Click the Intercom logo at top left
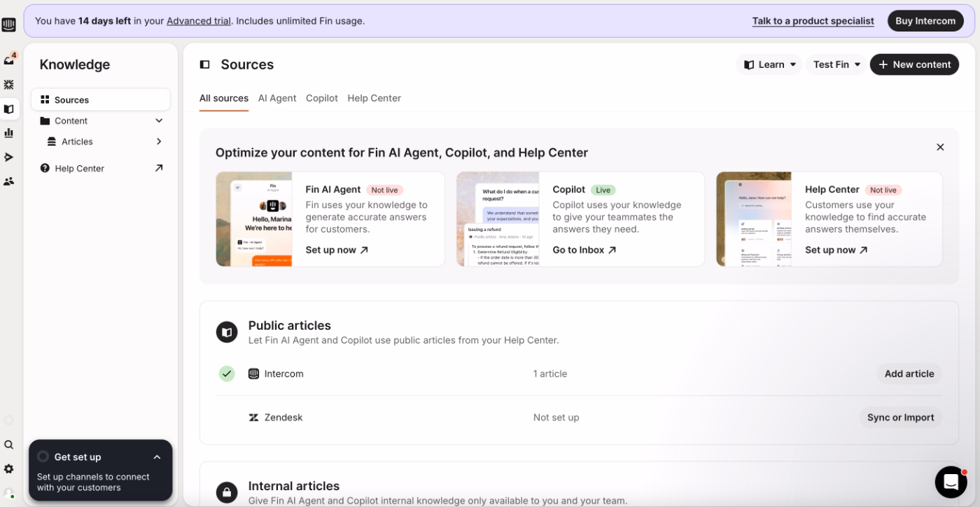 coord(9,25)
